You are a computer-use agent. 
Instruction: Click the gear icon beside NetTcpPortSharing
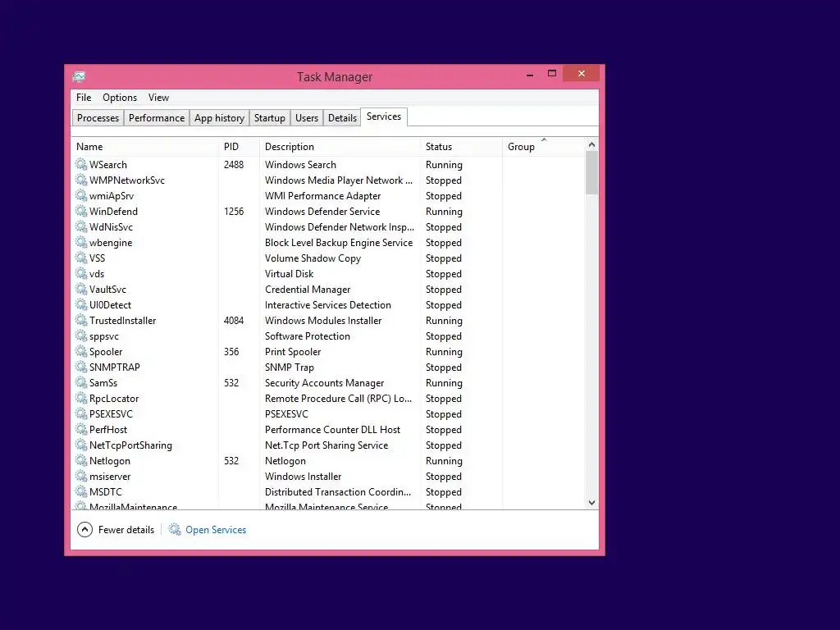pyautogui.click(x=81, y=444)
